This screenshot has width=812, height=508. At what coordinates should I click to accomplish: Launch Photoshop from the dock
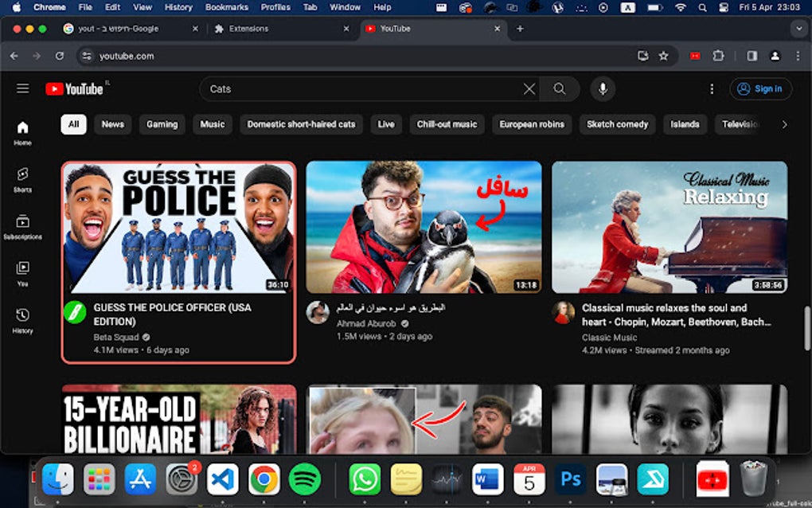[570, 479]
